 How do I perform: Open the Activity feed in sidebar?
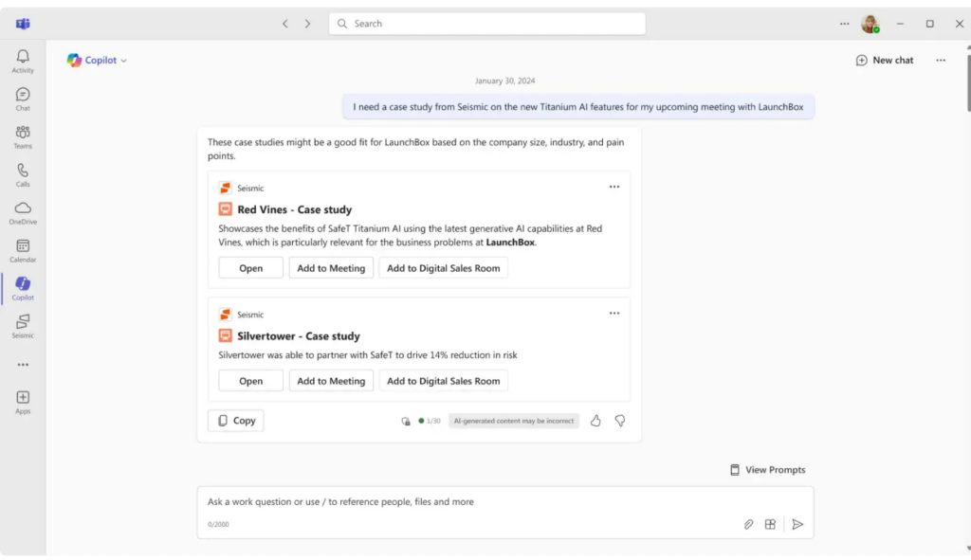pos(23,62)
